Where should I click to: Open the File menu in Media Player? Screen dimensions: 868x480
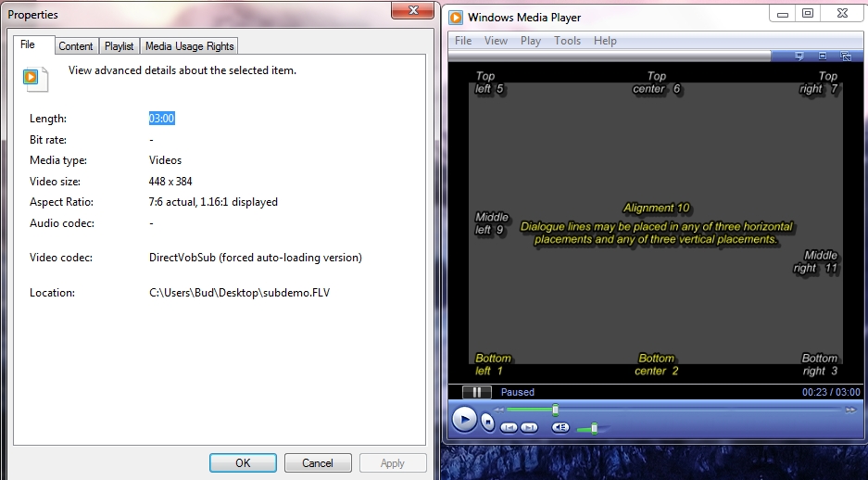[x=463, y=41]
